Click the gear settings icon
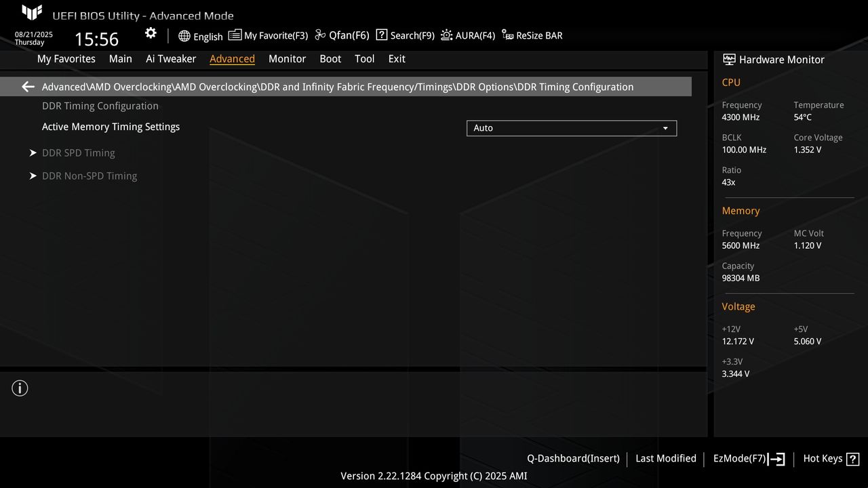Viewport: 868px width, 488px height. [150, 33]
